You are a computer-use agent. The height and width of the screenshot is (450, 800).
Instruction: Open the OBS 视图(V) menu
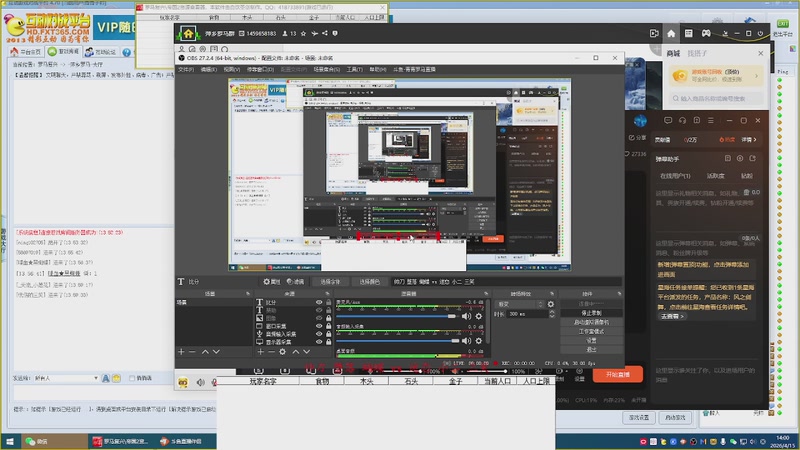[231, 69]
